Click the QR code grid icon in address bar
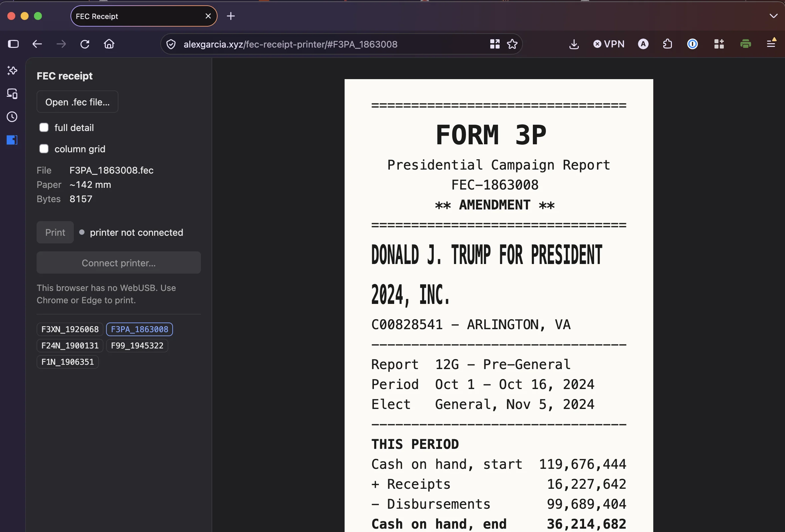 coord(495,44)
